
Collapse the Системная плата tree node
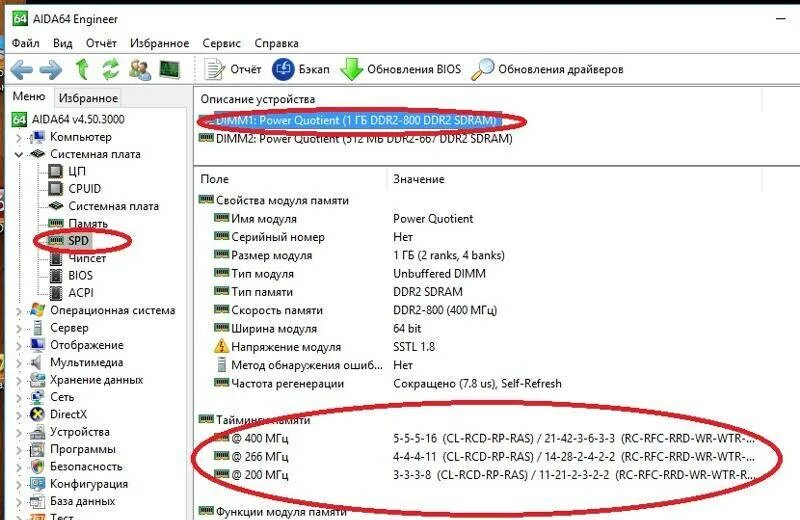point(19,154)
